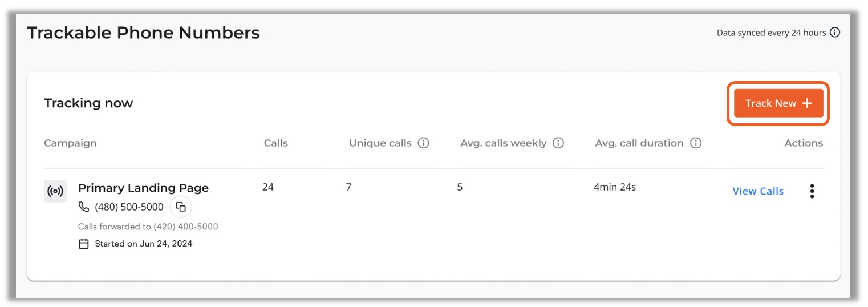Viewport: 868px width, 307px height.
Task: Click the campaign broadcast signal icon
Action: click(55, 191)
